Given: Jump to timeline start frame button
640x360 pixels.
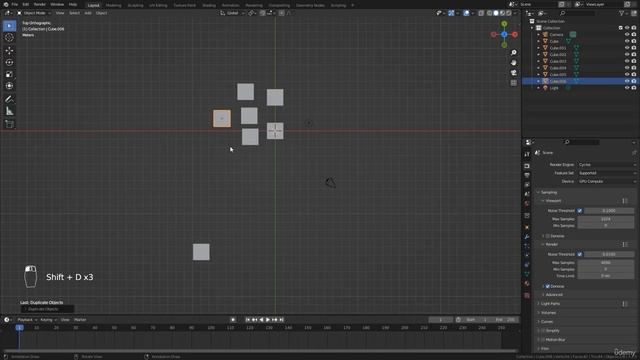Looking at the screenshot, I should 248,320.
